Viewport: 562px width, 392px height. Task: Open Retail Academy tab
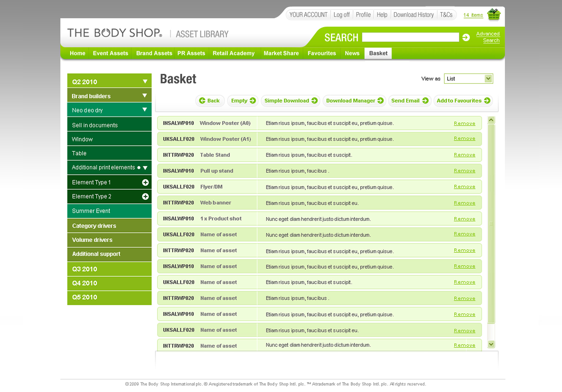point(234,53)
